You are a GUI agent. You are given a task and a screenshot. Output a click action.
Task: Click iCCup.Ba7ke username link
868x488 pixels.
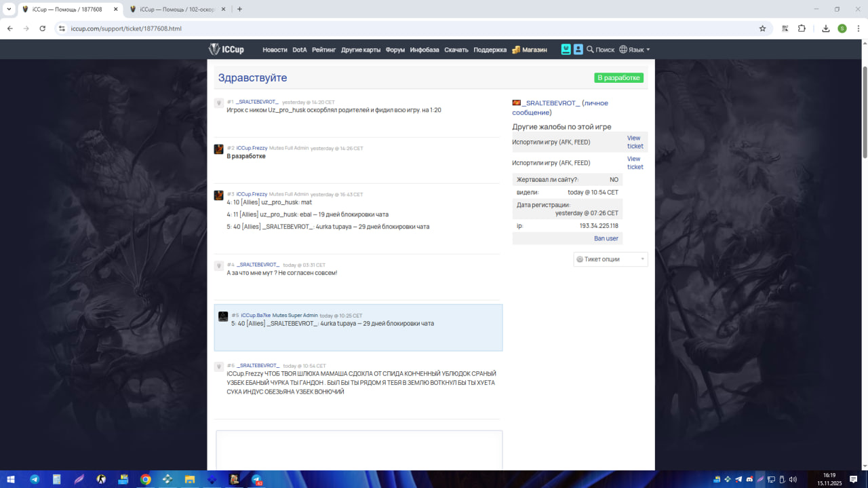256,315
